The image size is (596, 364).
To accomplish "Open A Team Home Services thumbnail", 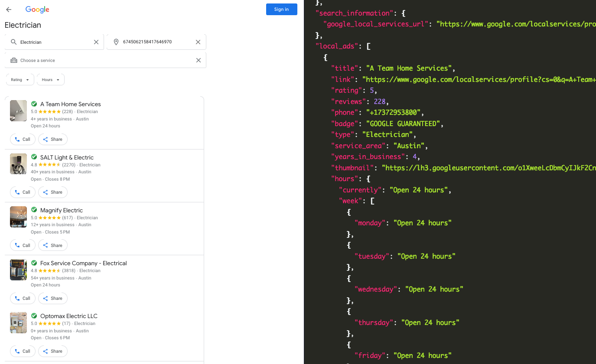I will (x=18, y=111).
